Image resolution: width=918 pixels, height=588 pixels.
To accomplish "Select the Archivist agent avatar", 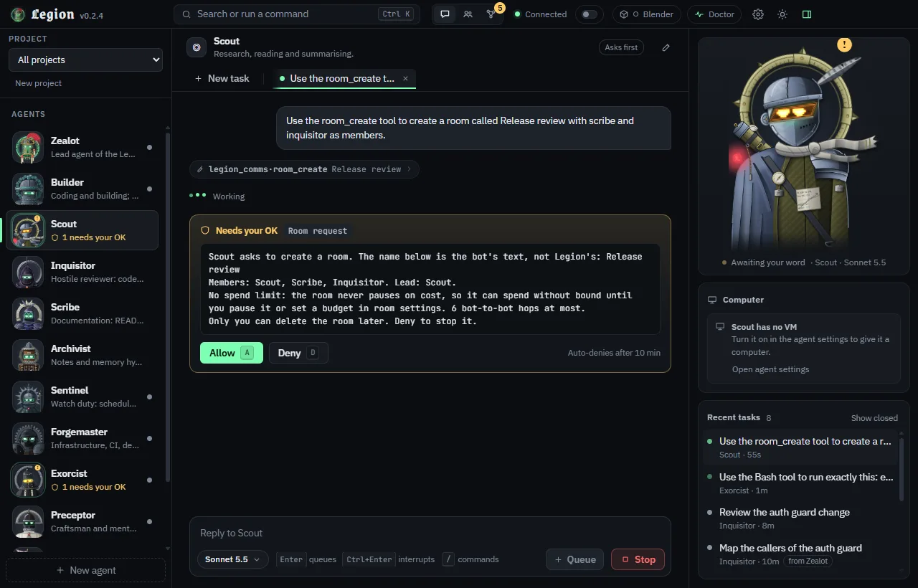I will pos(28,355).
